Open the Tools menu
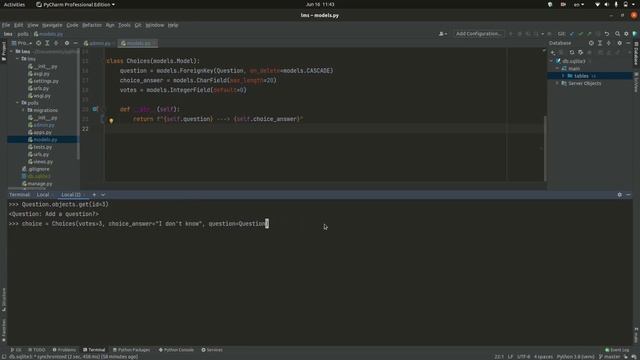Screen dimensions: 640x360 click(124, 25)
